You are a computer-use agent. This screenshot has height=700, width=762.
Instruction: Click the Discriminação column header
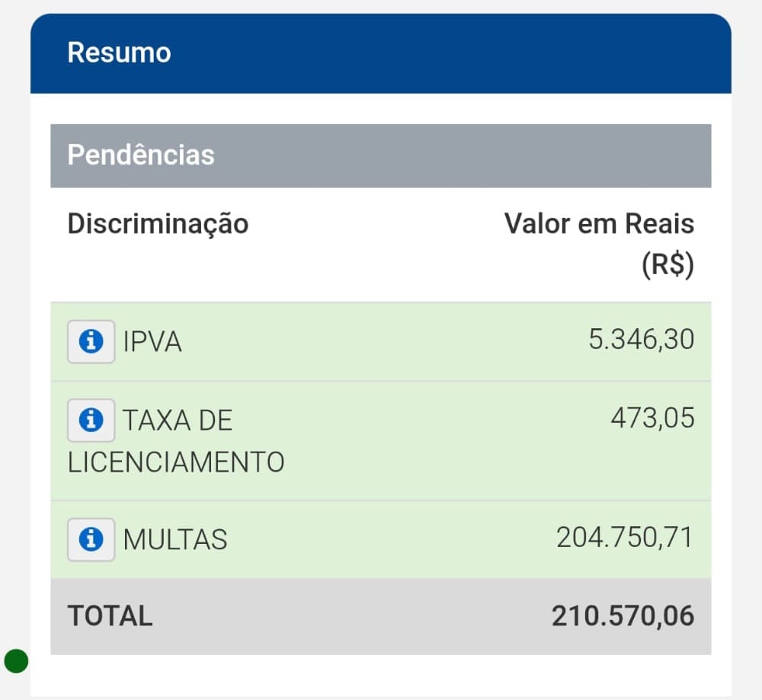(158, 224)
